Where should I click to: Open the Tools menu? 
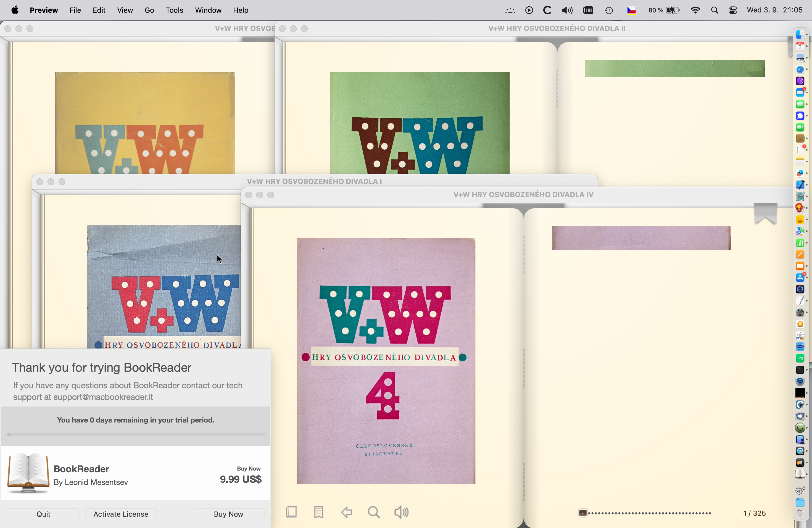175,10
